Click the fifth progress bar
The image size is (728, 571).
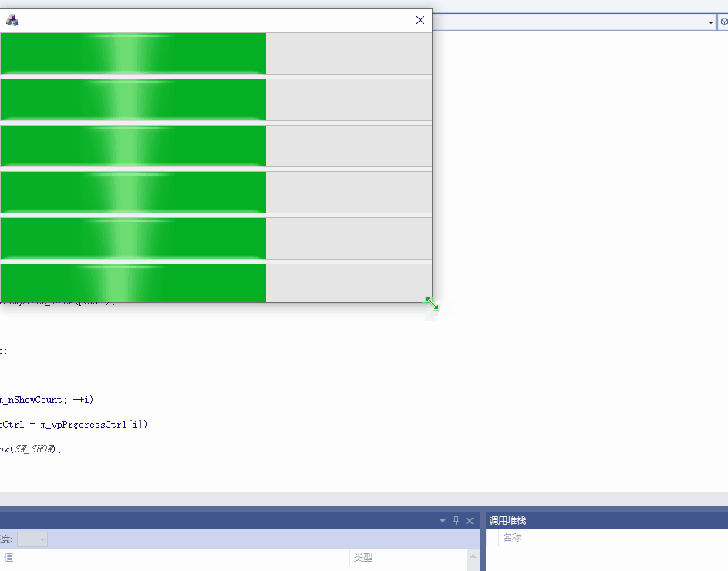216,238
